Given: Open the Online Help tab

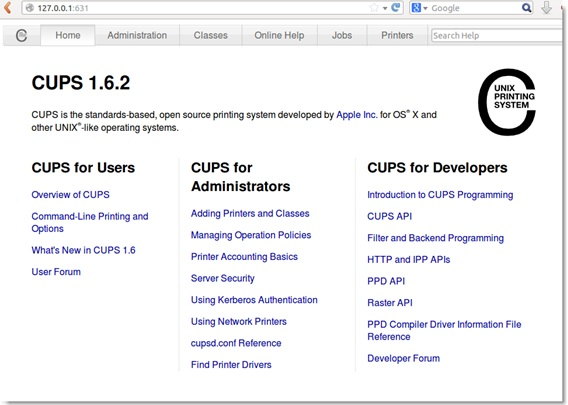Looking at the screenshot, I should (279, 35).
